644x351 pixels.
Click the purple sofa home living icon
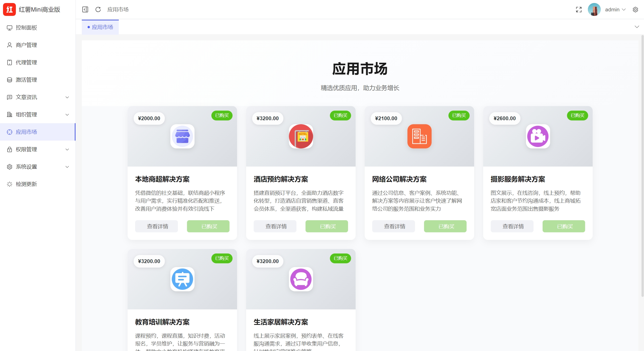click(x=301, y=279)
